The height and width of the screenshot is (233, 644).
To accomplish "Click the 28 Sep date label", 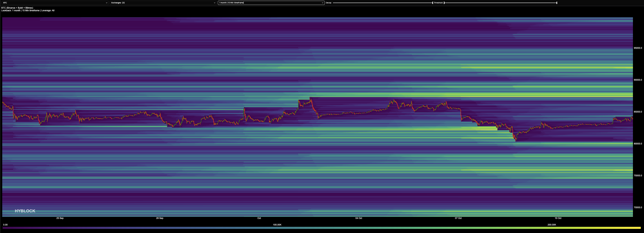I will click(160, 218).
